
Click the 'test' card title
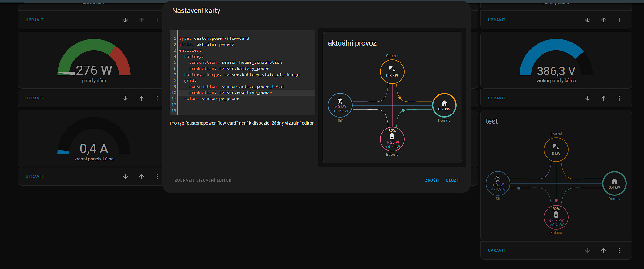pos(491,121)
